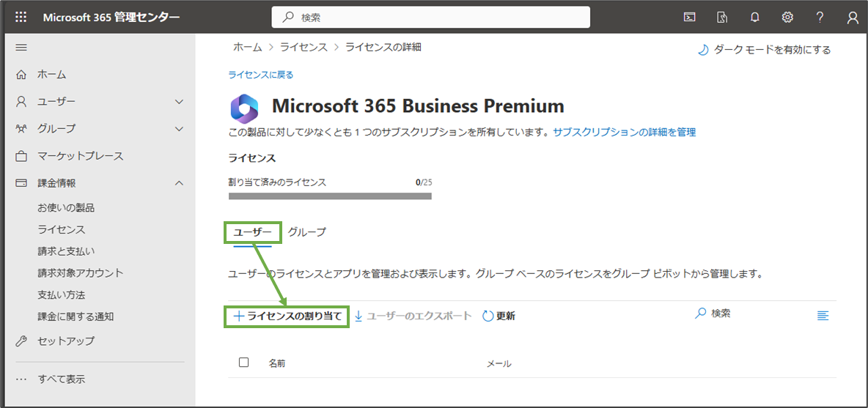
Task: Click the ellipsis next to すべて表示
Action: [x=21, y=379]
